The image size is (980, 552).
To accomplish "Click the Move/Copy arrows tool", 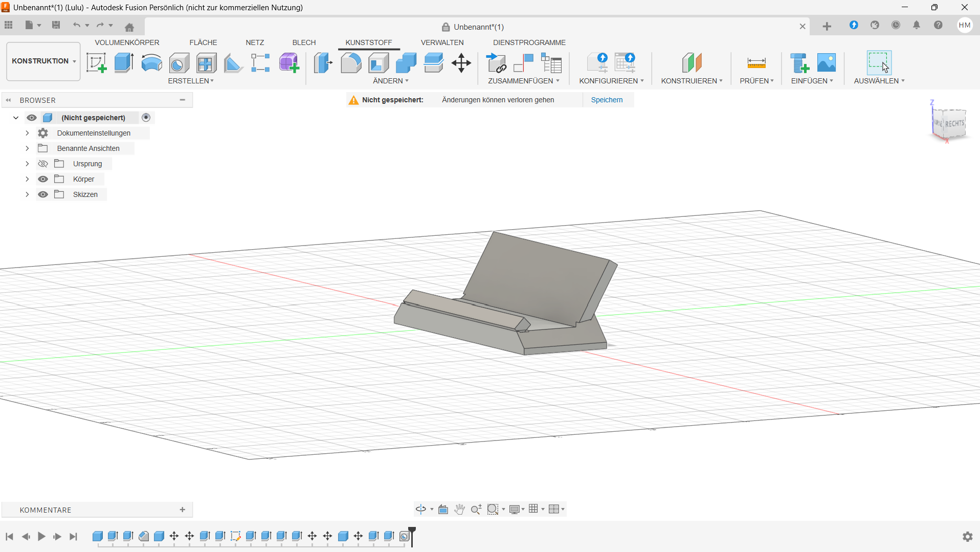I will (x=461, y=63).
